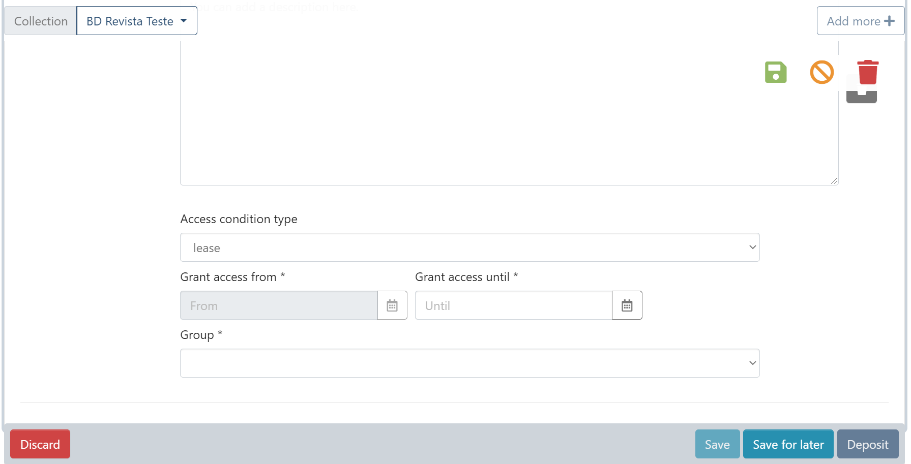The width and height of the screenshot is (911, 464).
Task: Choose Save for later
Action: (x=788, y=445)
